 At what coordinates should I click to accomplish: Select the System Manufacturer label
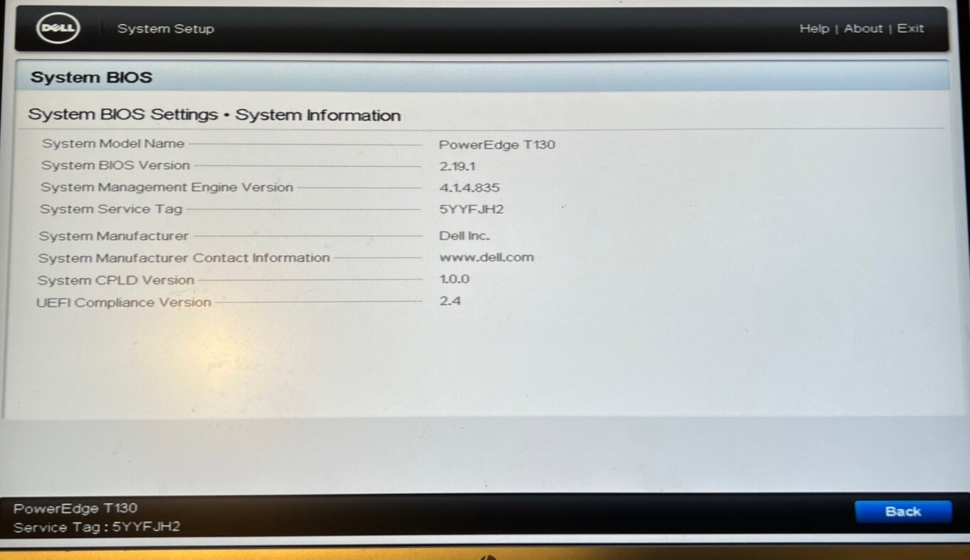point(114,236)
